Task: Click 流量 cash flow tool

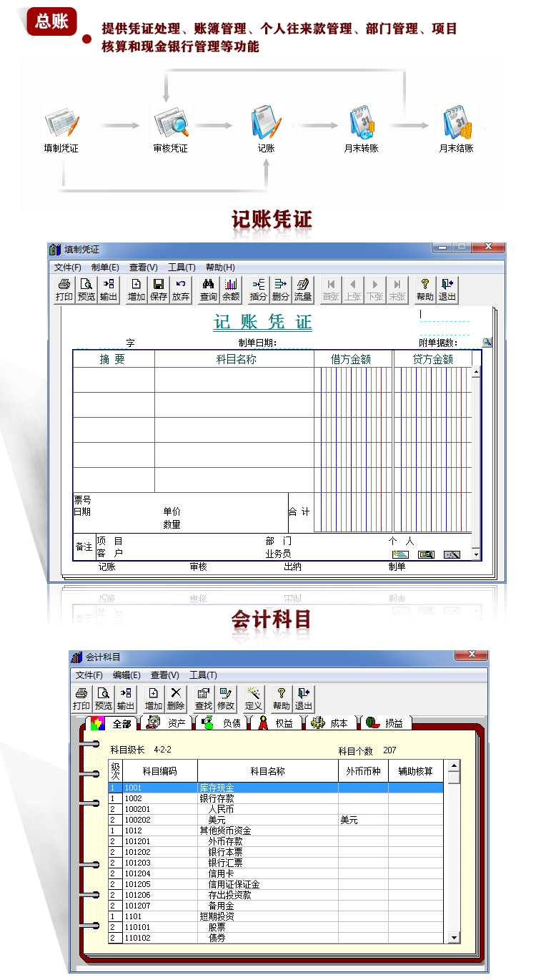Action: tap(303, 290)
